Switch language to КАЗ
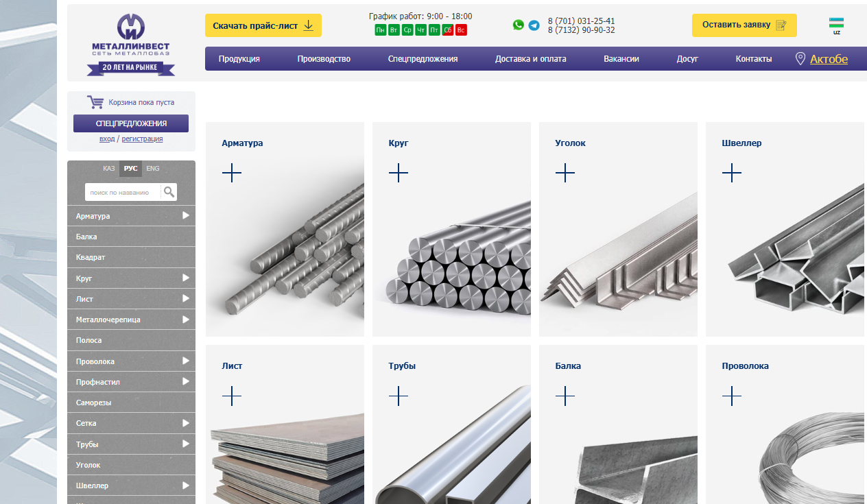 [109, 169]
